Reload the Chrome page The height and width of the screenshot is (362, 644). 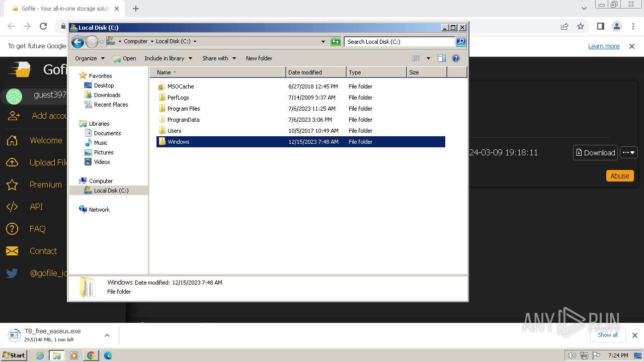click(43, 26)
